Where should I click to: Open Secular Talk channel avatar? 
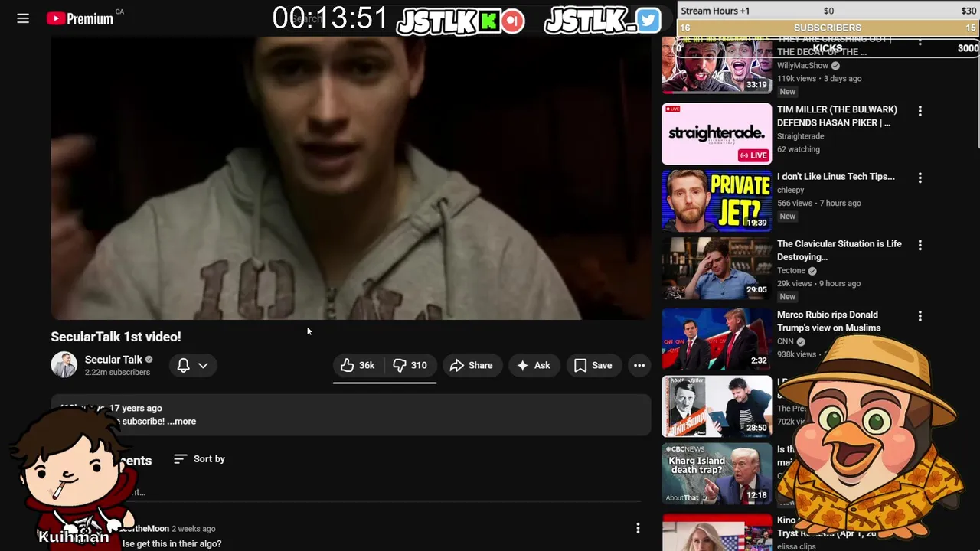pos(64,365)
